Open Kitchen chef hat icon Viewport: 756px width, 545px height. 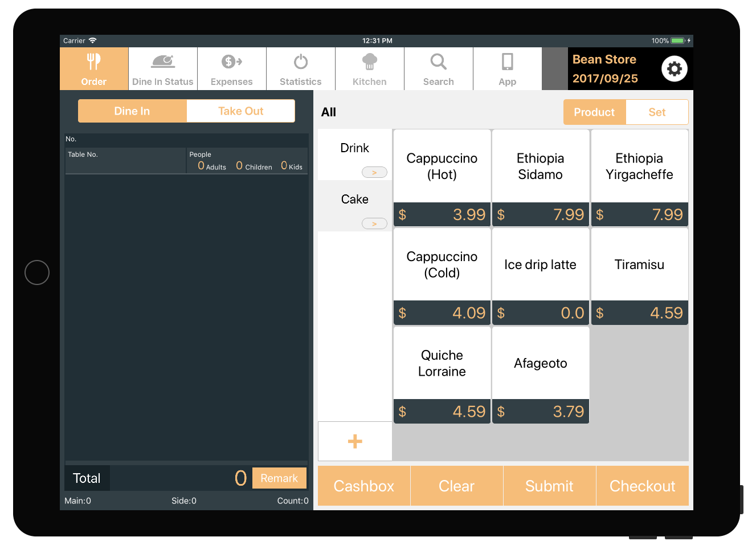pos(370,62)
